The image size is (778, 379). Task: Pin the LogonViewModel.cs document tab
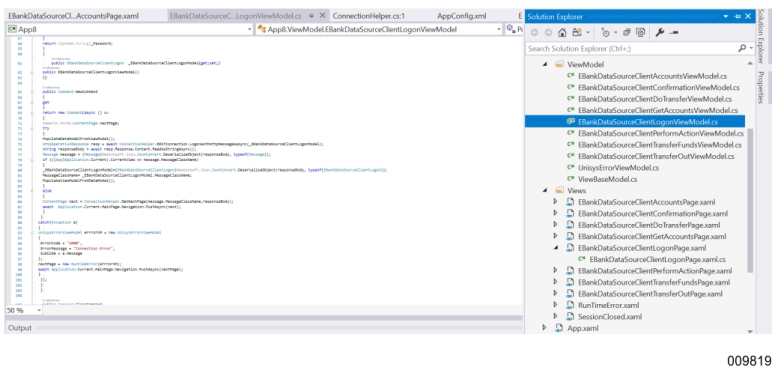point(311,16)
